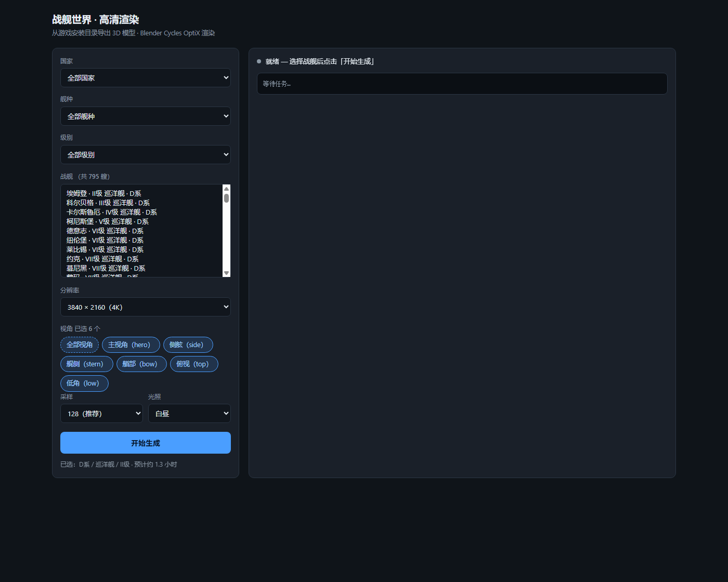The width and height of the screenshot is (728, 582).
Task: Click the ship list scrollbar up arrow
Action: (226, 189)
